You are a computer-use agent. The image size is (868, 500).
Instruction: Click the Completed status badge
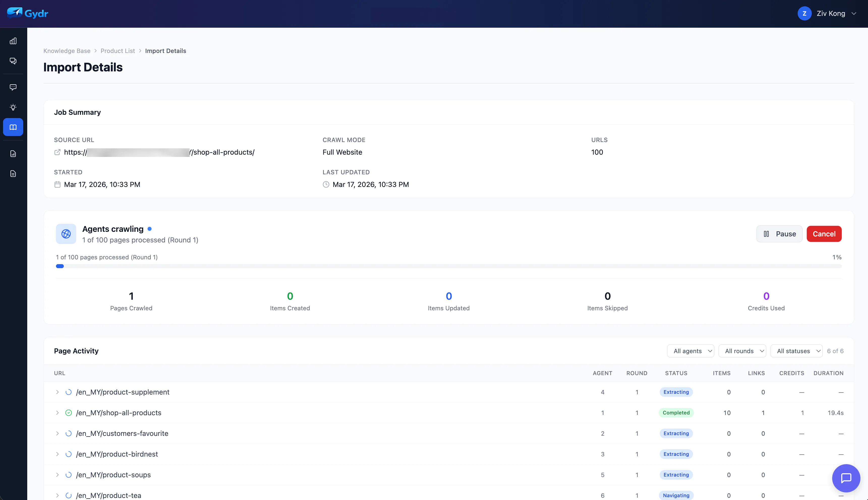(676, 413)
